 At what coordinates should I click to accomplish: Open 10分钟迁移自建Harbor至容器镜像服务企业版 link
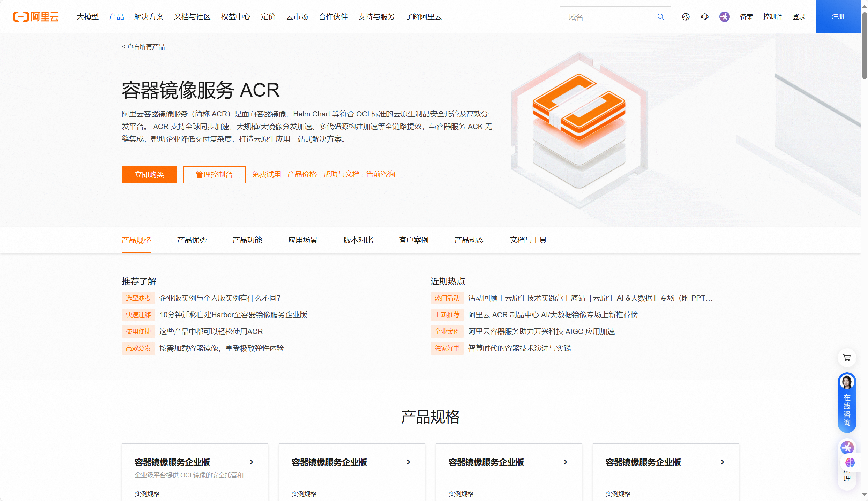click(x=233, y=315)
